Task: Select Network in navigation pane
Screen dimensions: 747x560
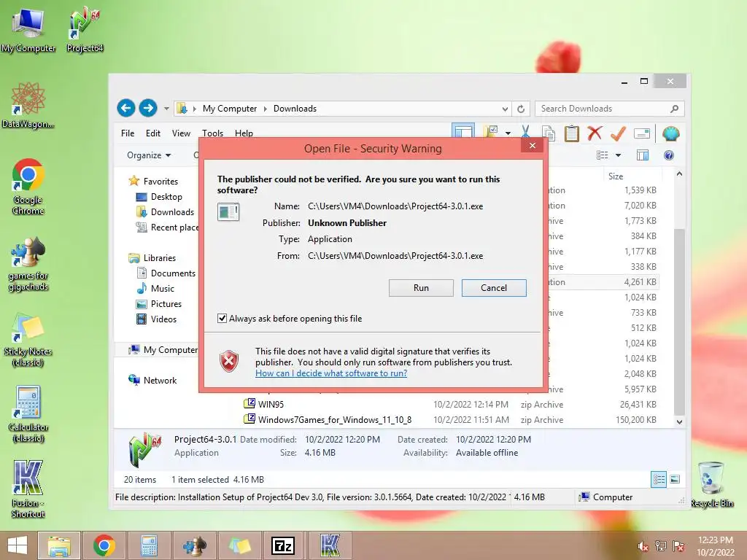Action: (152, 380)
